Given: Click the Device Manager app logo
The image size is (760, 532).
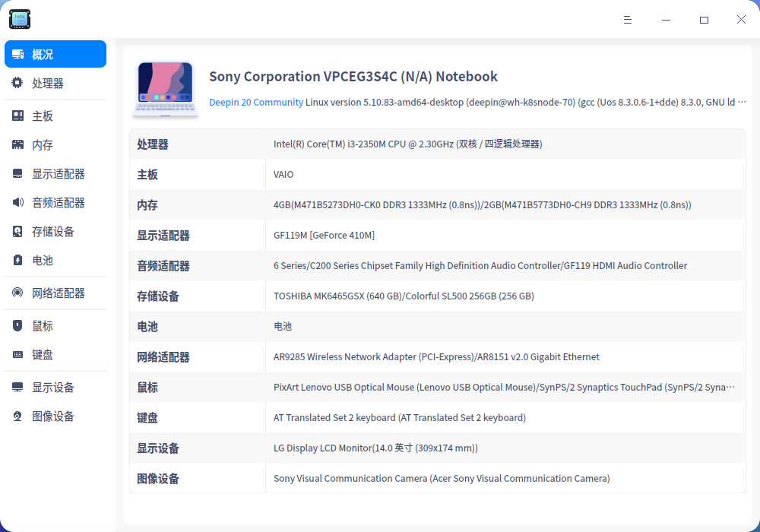Looking at the screenshot, I should [19, 19].
